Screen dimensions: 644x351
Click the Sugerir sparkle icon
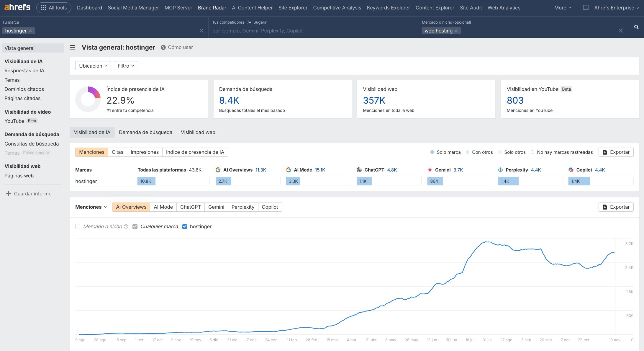[x=249, y=22]
